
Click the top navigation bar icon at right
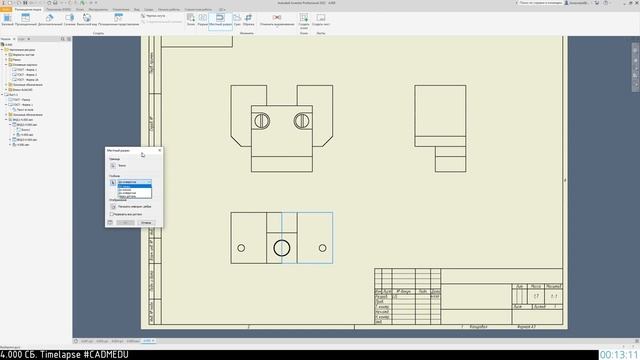[x=636, y=50]
